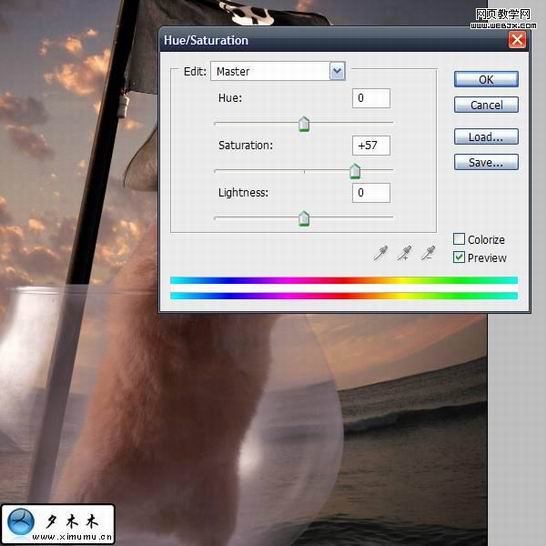Focus the Hue value field

pyautogui.click(x=371, y=98)
